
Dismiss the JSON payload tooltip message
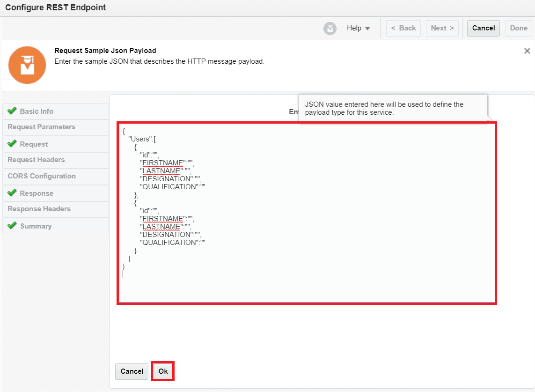[x=392, y=108]
